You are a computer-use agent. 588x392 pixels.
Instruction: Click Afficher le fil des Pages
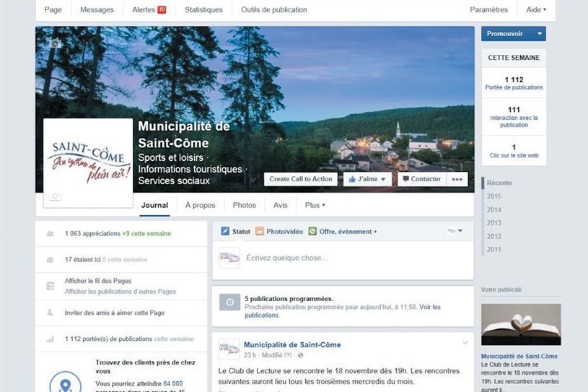click(98, 281)
